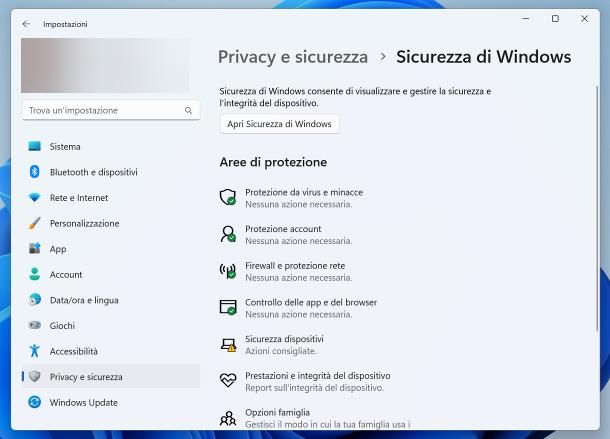Click the Windows Update sync icon

click(35, 402)
